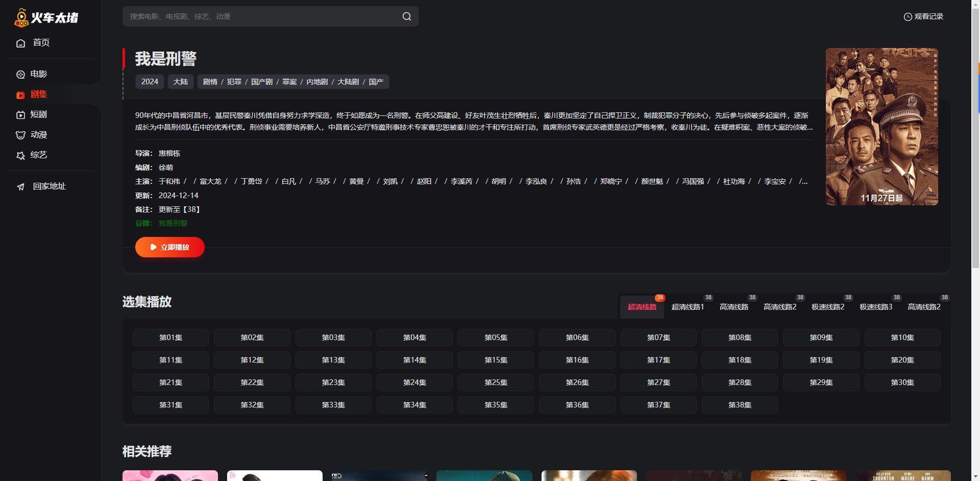Switch to 高清线路 source tab
This screenshot has height=481, width=980.
733,307
